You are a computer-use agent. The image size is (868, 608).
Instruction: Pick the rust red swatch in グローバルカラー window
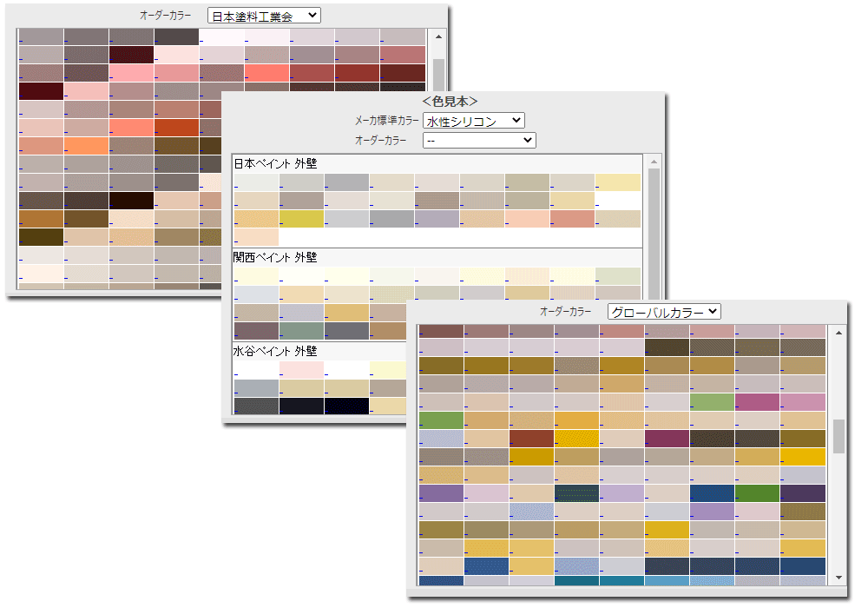531,439
